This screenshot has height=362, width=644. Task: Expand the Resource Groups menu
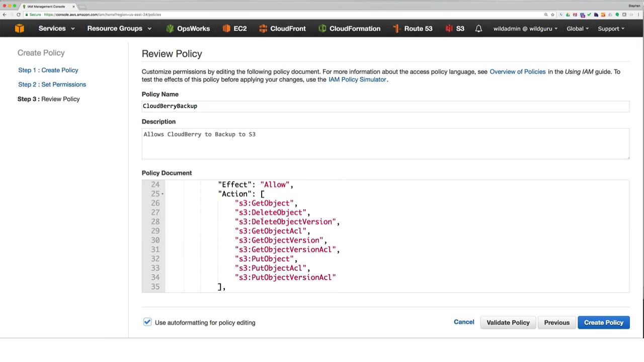(x=119, y=29)
